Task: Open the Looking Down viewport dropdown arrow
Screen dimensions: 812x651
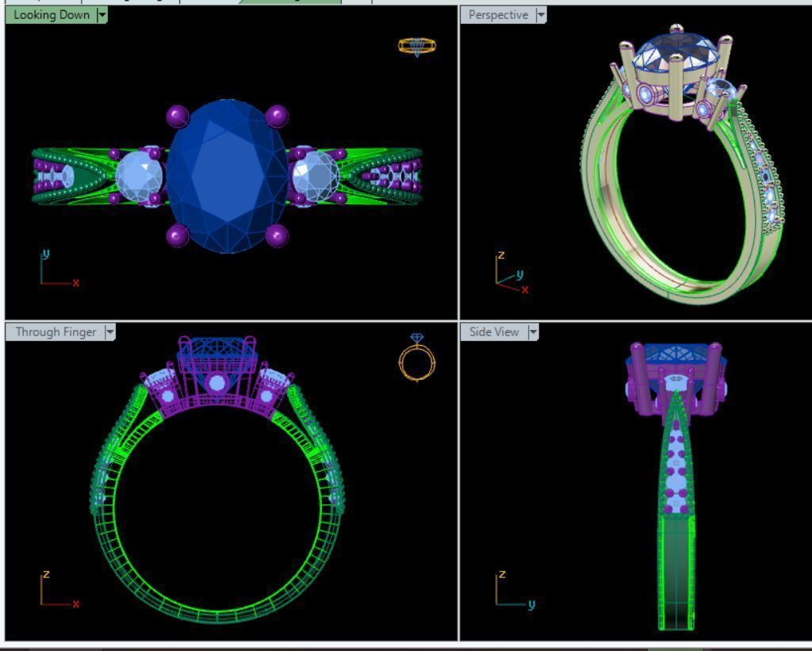Action: pos(102,15)
